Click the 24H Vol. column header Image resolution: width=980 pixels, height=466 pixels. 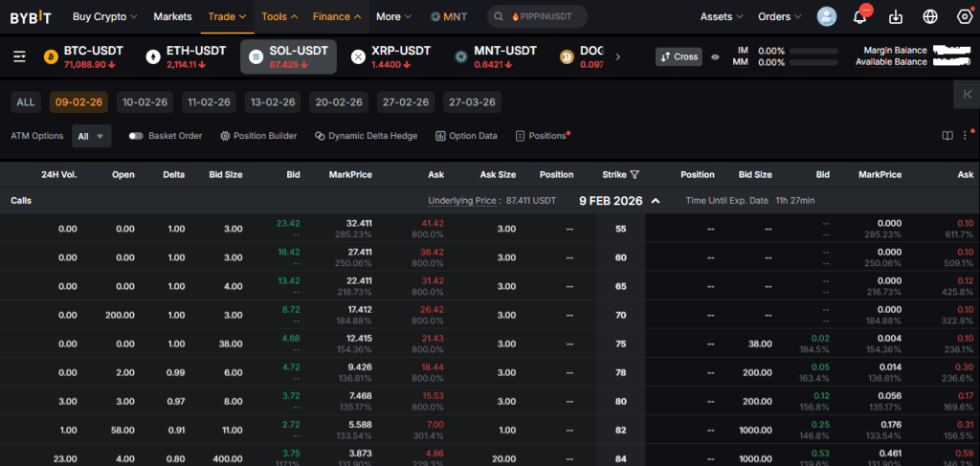[x=59, y=175]
